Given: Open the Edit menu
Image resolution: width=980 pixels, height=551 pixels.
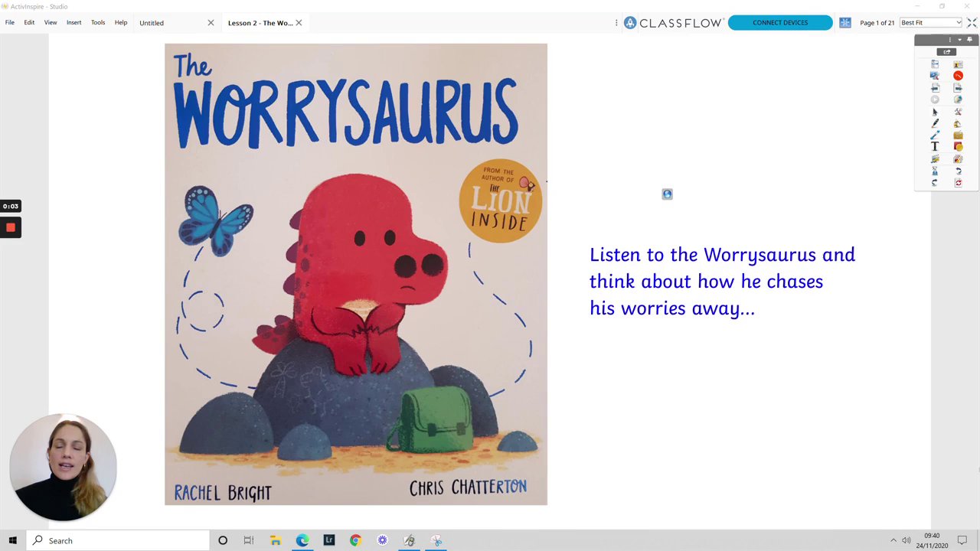Looking at the screenshot, I should click(x=29, y=22).
